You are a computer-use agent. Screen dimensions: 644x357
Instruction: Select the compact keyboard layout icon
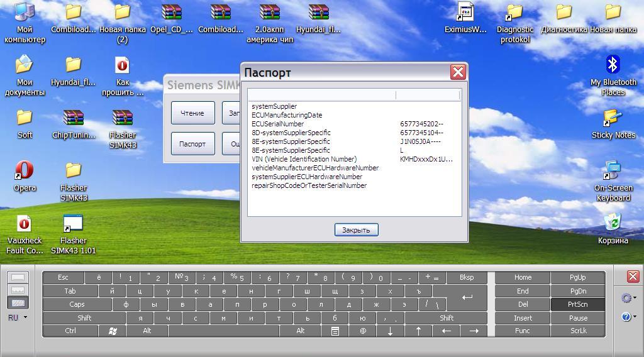[18, 277]
